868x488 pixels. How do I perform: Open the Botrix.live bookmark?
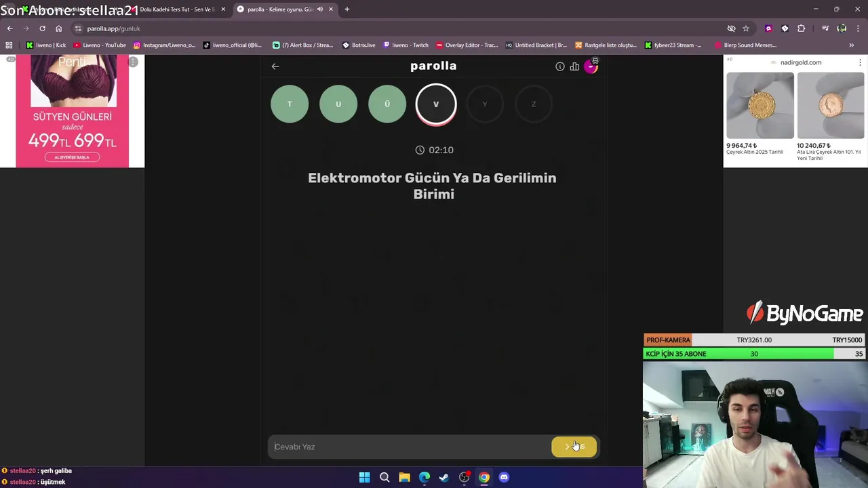(x=359, y=45)
